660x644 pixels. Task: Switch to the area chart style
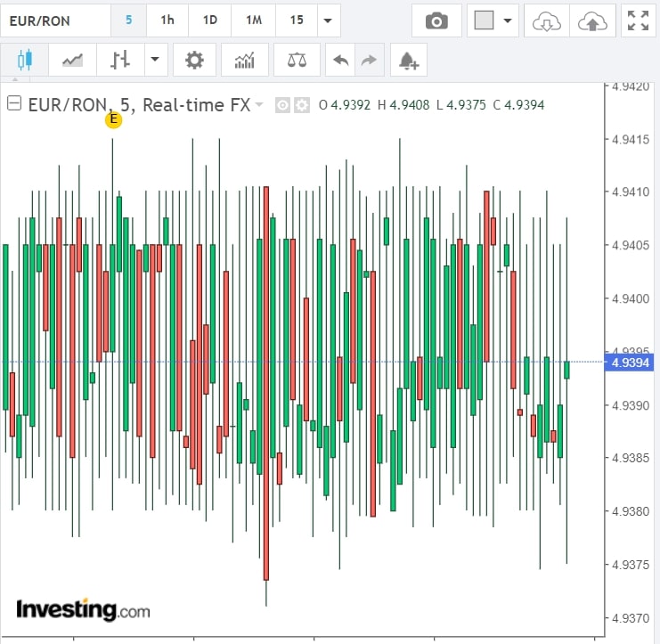click(72, 61)
